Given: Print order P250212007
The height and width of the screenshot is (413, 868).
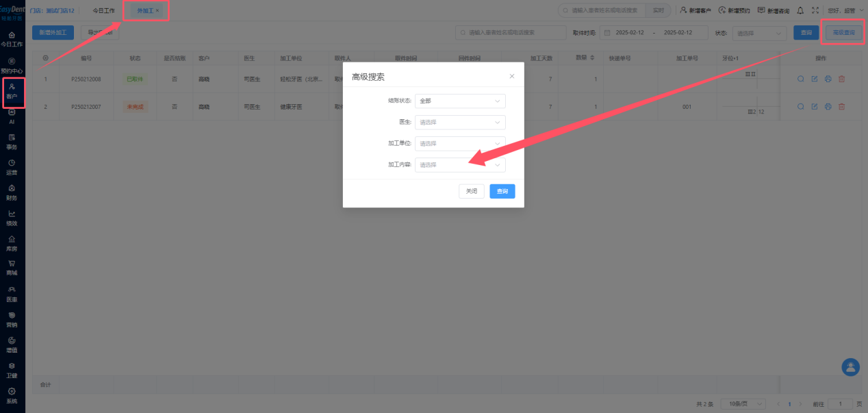Looking at the screenshot, I should tap(828, 106).
